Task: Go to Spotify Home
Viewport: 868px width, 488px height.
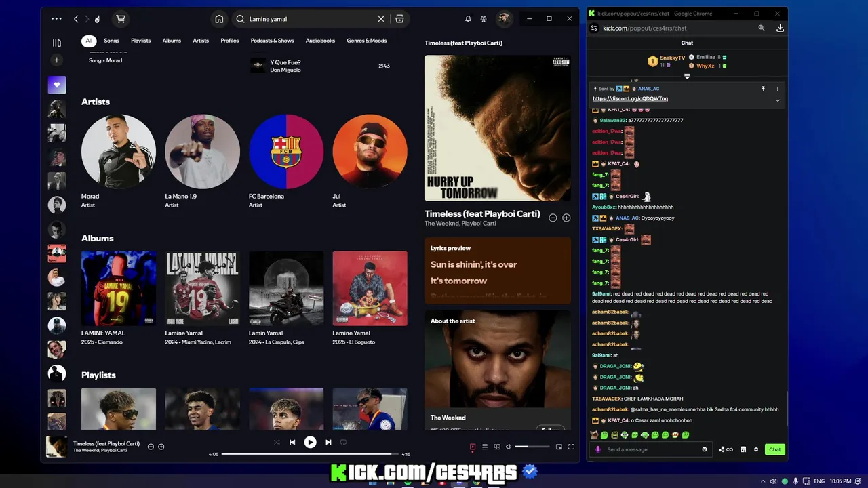Action: click(219, 19)
